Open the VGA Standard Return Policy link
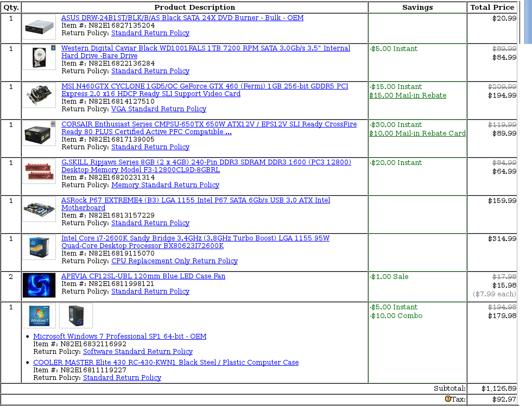 click(x=159, y=109)
